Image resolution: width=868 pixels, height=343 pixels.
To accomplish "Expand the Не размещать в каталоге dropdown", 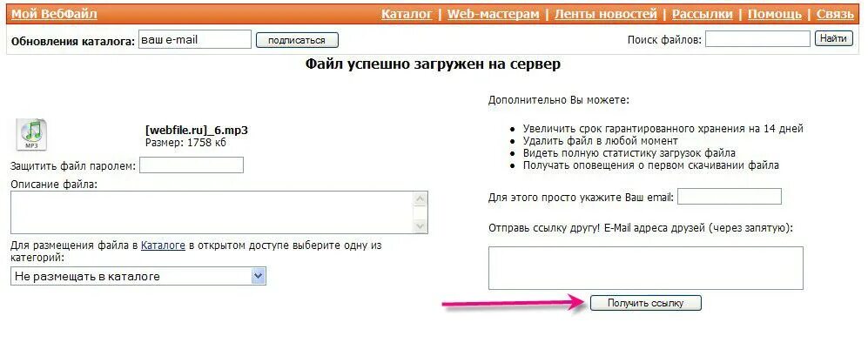I will tap(138, 276).
